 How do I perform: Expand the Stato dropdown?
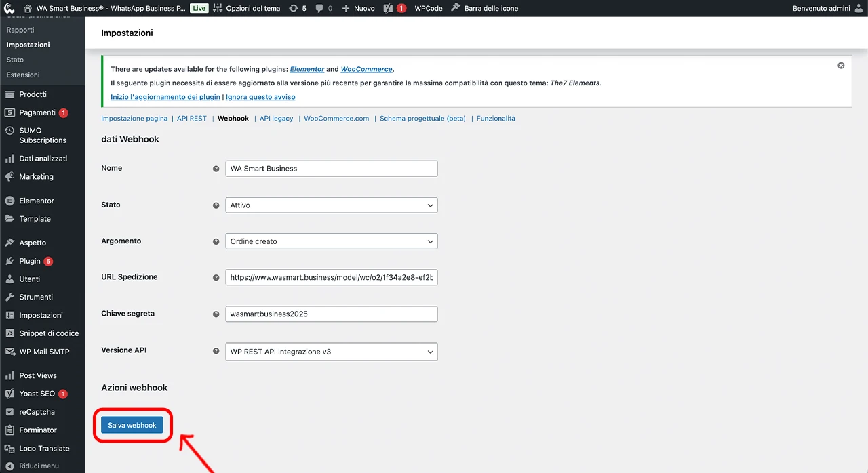click(x=331, y=205)
